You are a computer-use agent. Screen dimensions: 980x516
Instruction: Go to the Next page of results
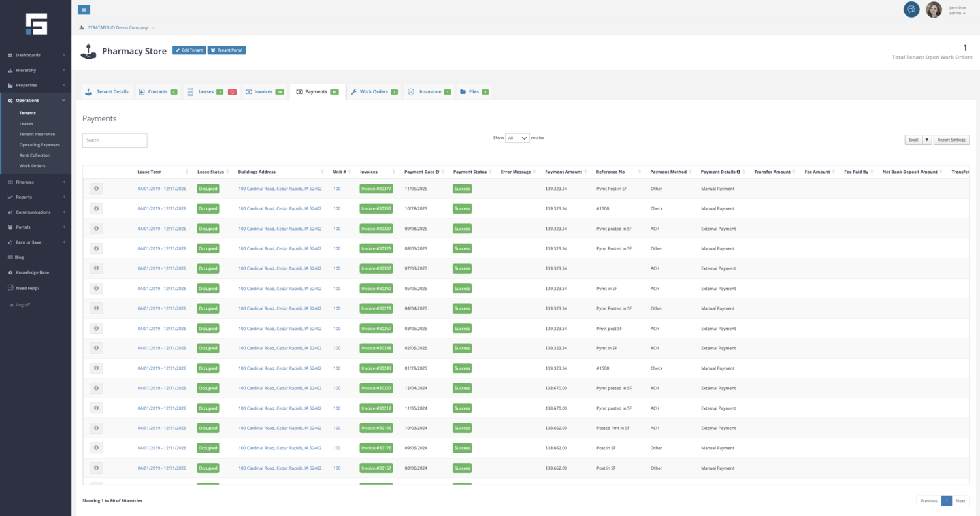click(960, 501)
